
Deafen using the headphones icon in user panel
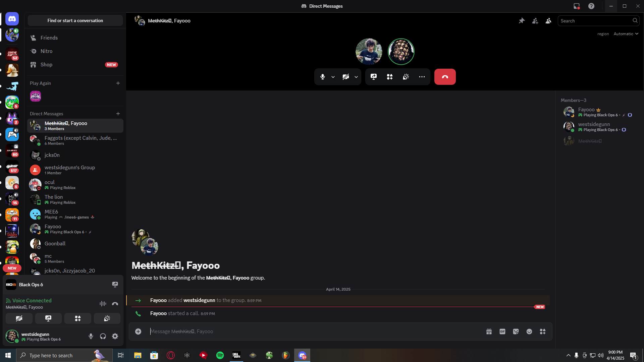[103, 336]
